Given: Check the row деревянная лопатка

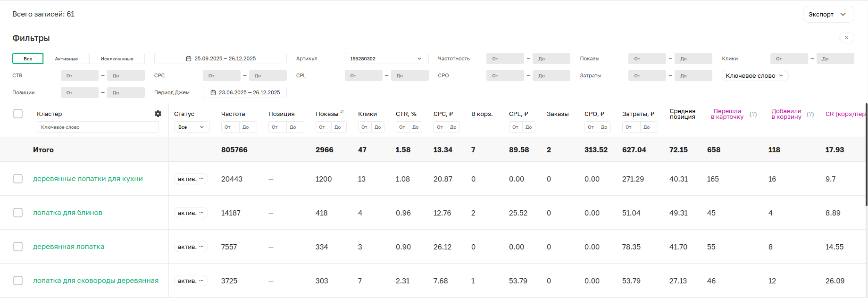Looking at the screenshot, I should [x=18, y=247].
